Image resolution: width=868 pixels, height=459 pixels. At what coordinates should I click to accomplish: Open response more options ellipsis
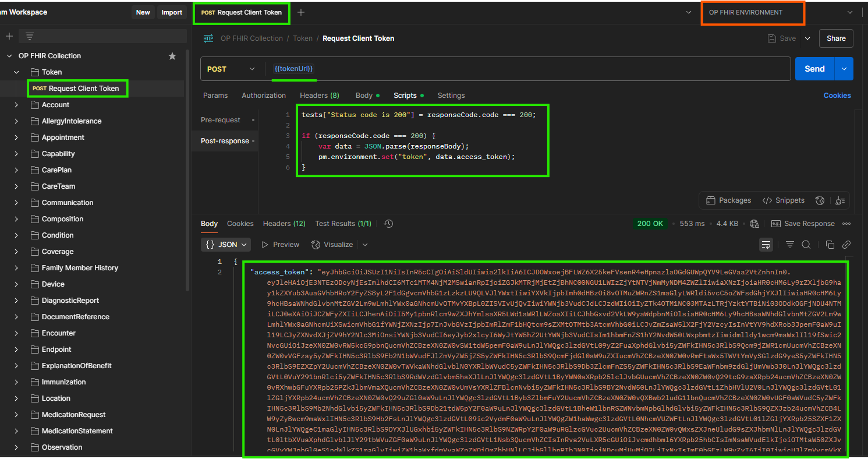[x=846, y=224]
